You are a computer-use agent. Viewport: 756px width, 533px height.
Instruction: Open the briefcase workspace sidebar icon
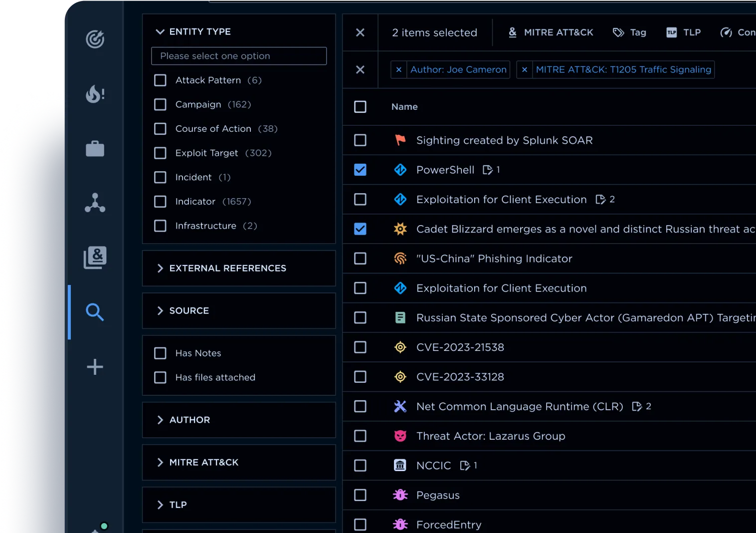coord(95,148)
